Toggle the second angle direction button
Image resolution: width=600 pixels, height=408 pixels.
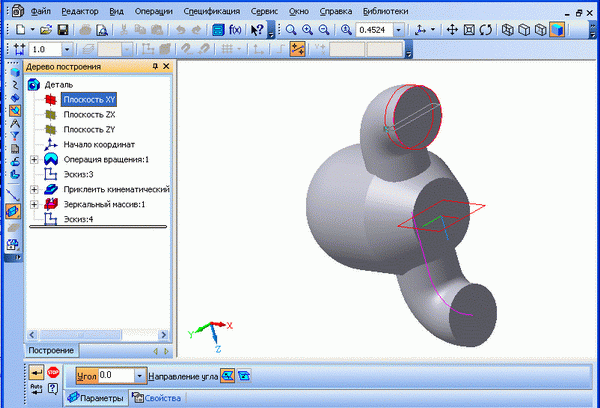[x=243, y=375]
